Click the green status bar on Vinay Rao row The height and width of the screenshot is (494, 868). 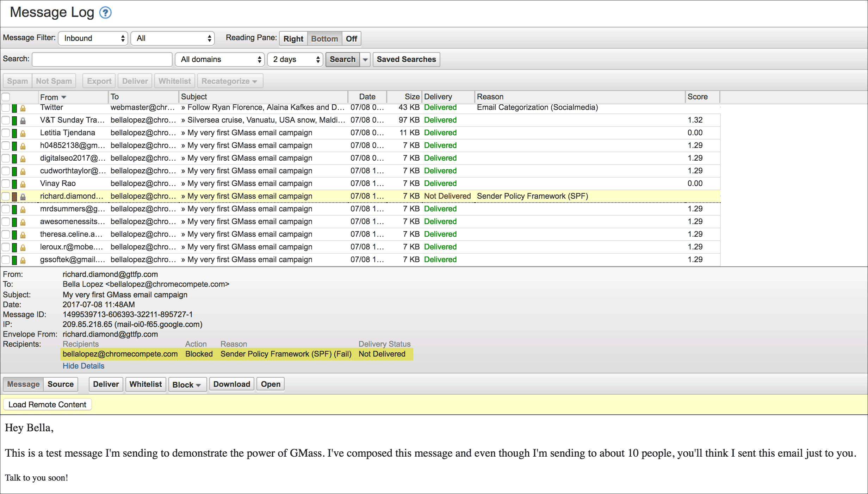pyautogui.click(x=14, y=184)
